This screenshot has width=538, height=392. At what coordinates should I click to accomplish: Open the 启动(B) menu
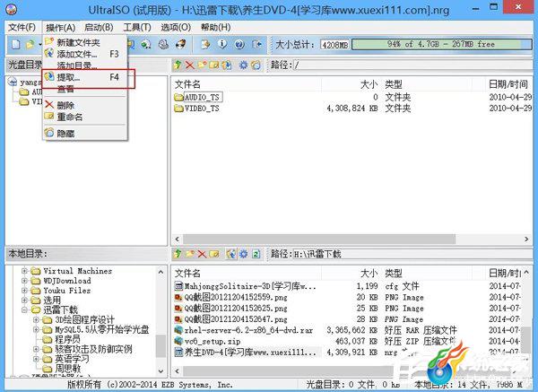tap(99, 27)
